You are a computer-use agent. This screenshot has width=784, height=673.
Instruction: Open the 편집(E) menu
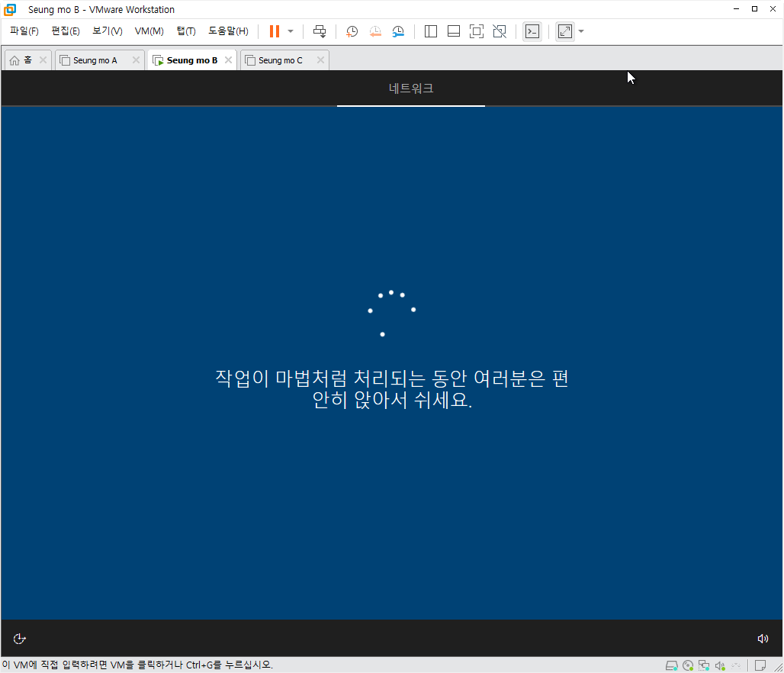click(66, 31)
